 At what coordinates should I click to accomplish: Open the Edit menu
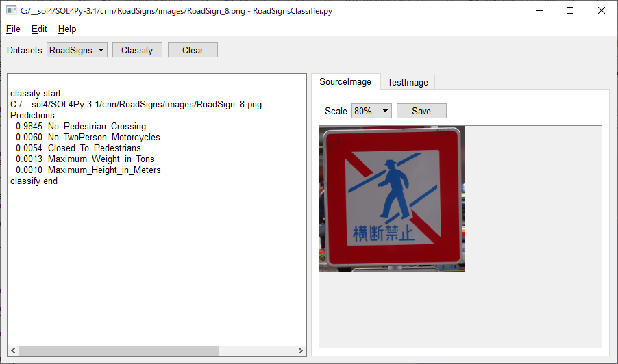tap(39, 29)
